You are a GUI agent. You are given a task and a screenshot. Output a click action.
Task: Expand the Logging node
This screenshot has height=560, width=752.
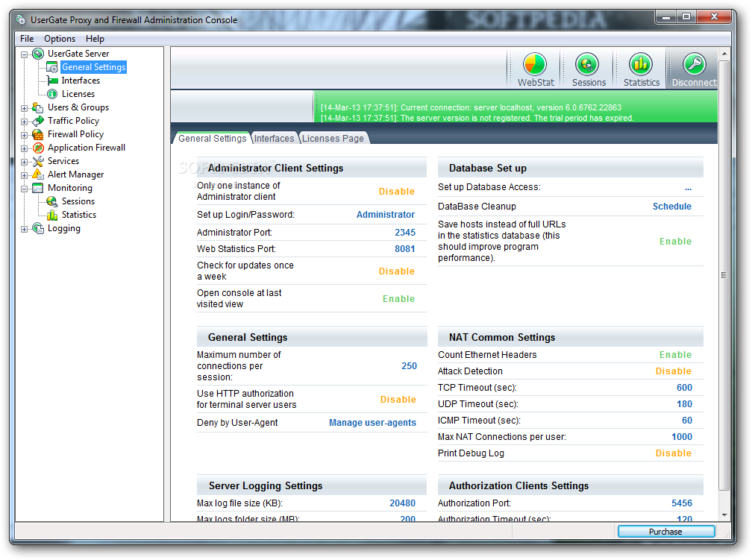[24, 229]
